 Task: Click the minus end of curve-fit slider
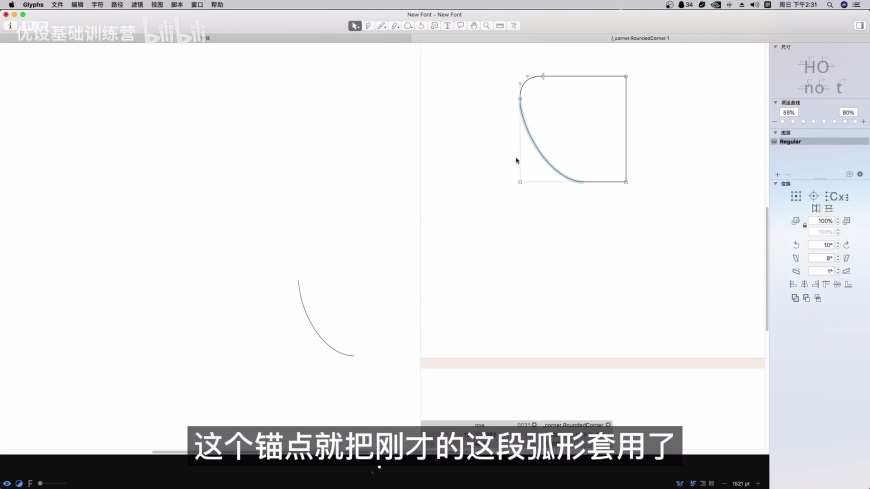(775, 122)
